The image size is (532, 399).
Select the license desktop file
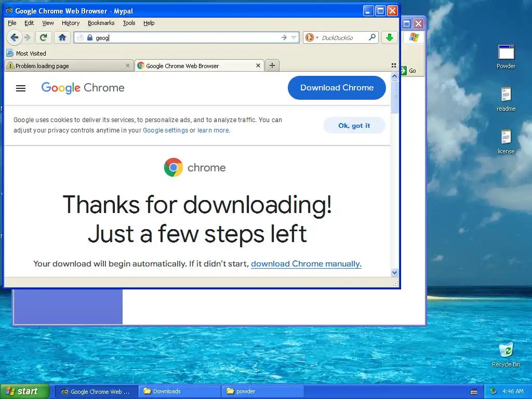(506, 142)
